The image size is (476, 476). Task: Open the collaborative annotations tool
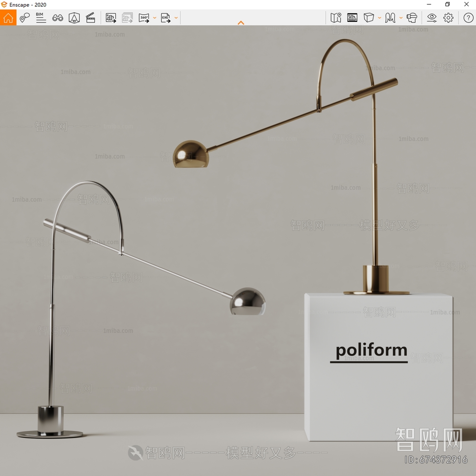pos(25,18)
